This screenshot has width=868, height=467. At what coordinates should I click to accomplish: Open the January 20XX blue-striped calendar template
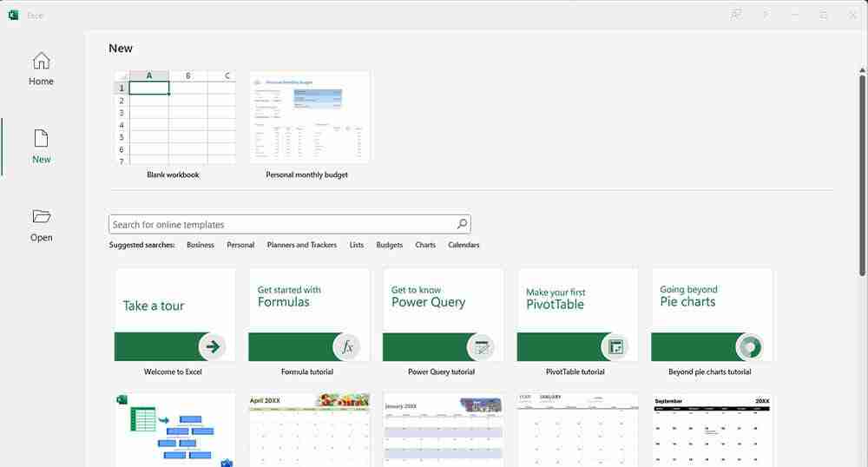coord(443,430)
